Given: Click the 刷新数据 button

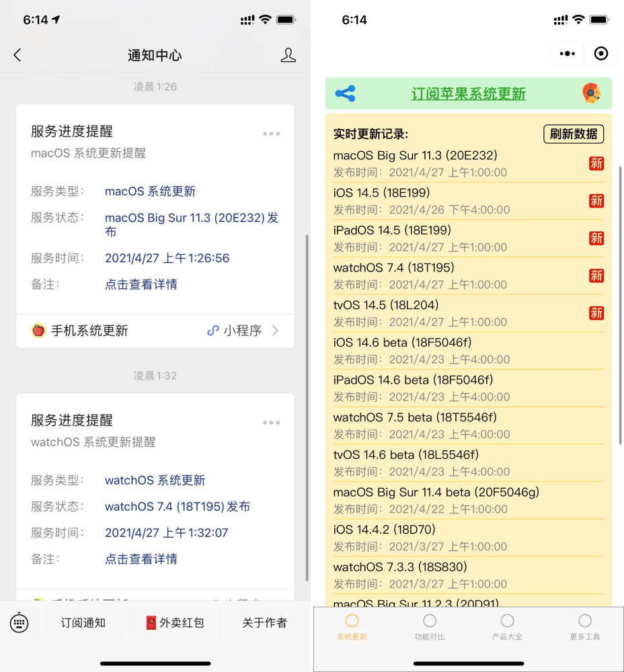Looking at the screenshot, I should coord(574,134).
